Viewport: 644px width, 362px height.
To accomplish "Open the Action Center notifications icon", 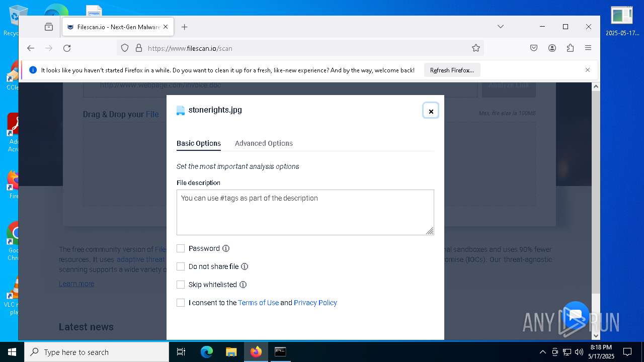I will [x=627, y=352].
